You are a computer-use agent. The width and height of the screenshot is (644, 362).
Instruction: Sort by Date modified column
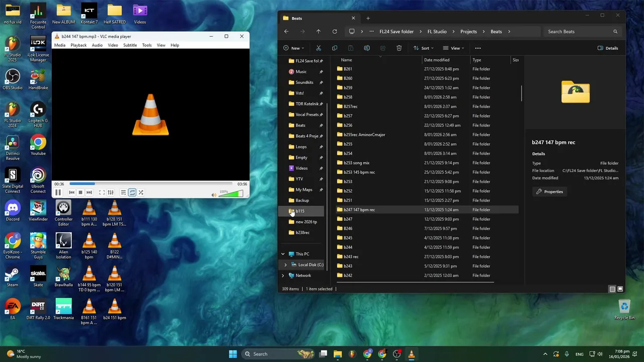pyautogui.click(x=437, y=60)
